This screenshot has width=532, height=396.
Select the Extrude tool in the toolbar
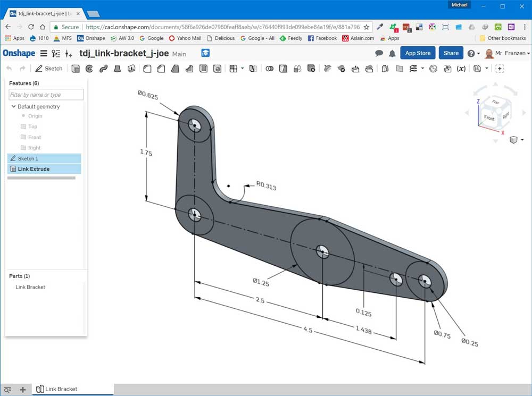(x=76, y=69)
